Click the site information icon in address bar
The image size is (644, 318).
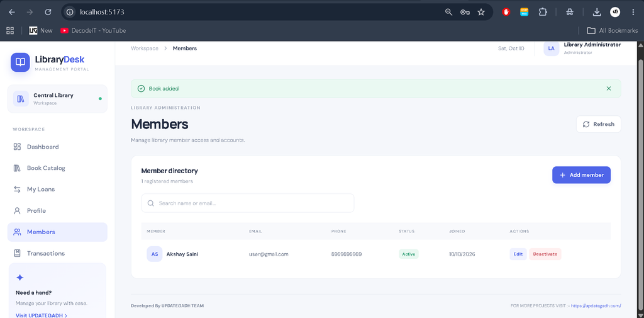[x=70, y=13]
